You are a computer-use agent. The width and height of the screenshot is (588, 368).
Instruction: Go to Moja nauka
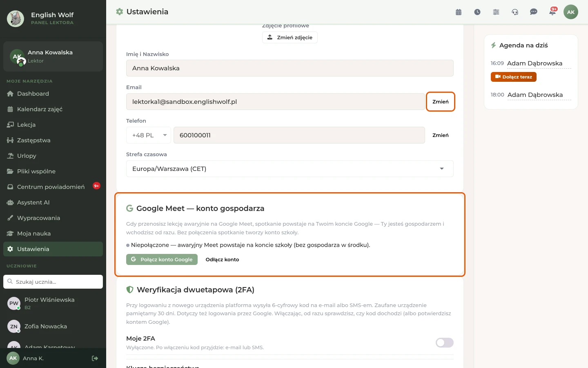click(53, 233)
